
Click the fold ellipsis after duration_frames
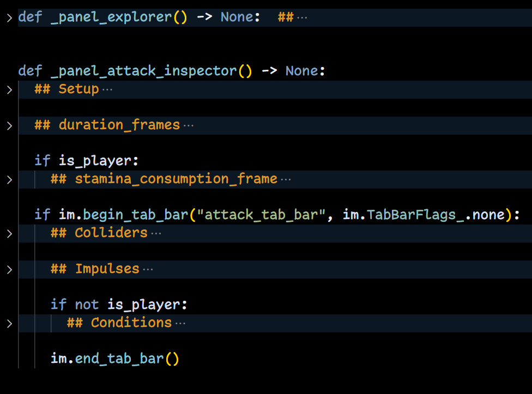pyautogui.click(x=188, y=125)
